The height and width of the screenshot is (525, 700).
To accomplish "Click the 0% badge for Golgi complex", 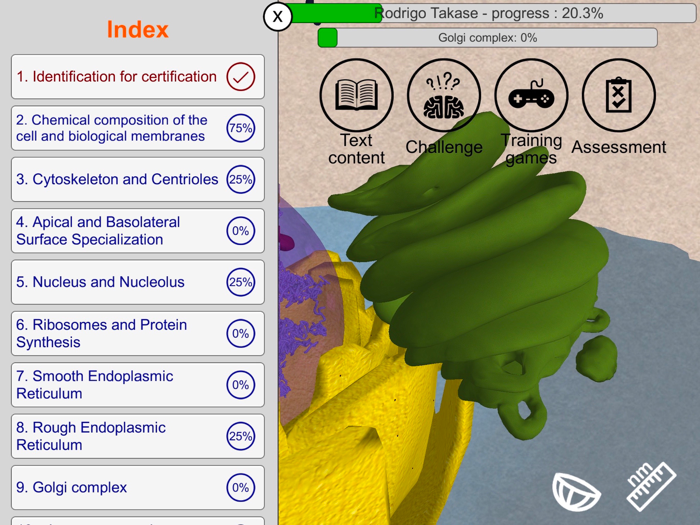I will (241, 488).
